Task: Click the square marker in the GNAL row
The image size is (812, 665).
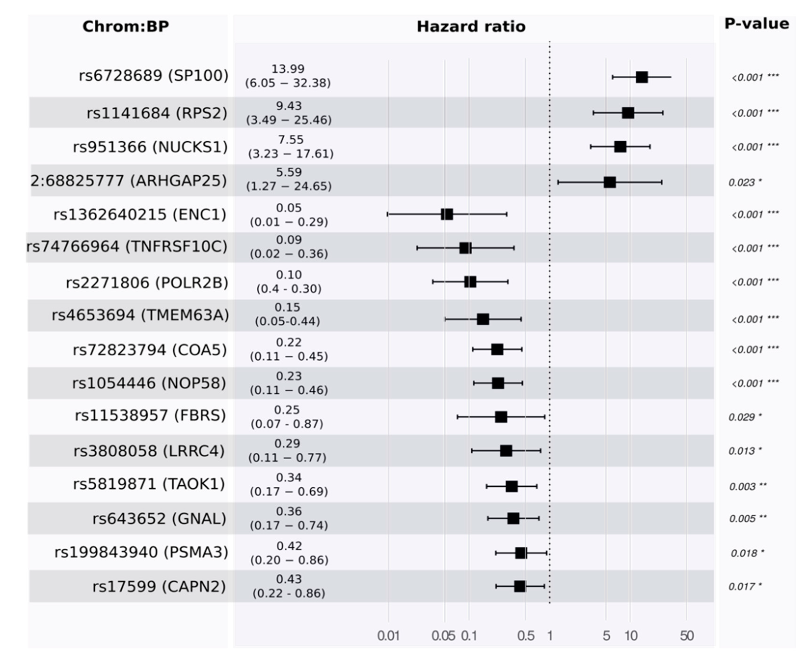Action: point(513,518)
